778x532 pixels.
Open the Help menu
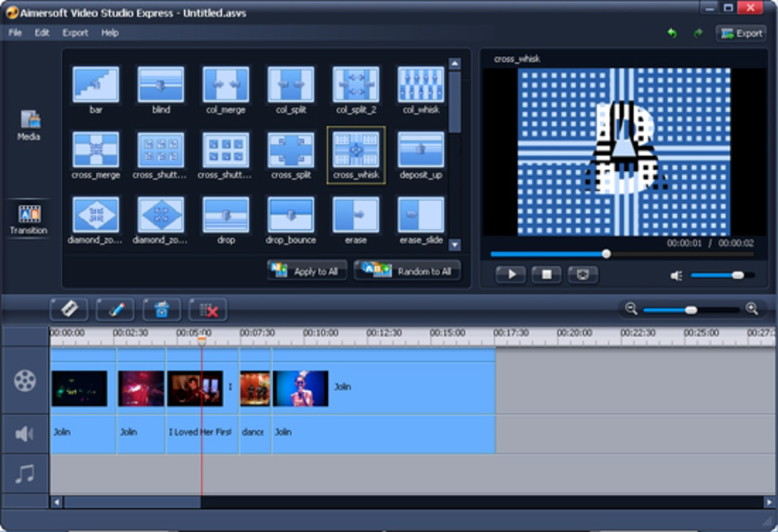[x=109, y=33]
